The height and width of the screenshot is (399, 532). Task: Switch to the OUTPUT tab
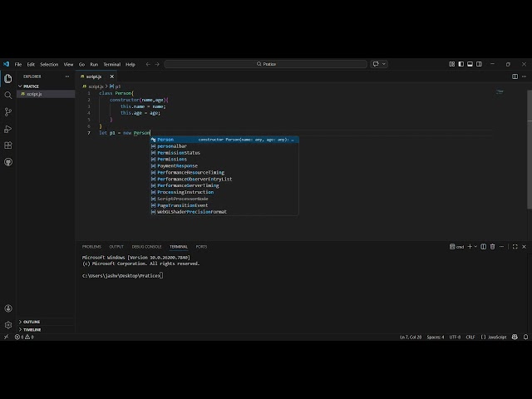pos(116,247)
